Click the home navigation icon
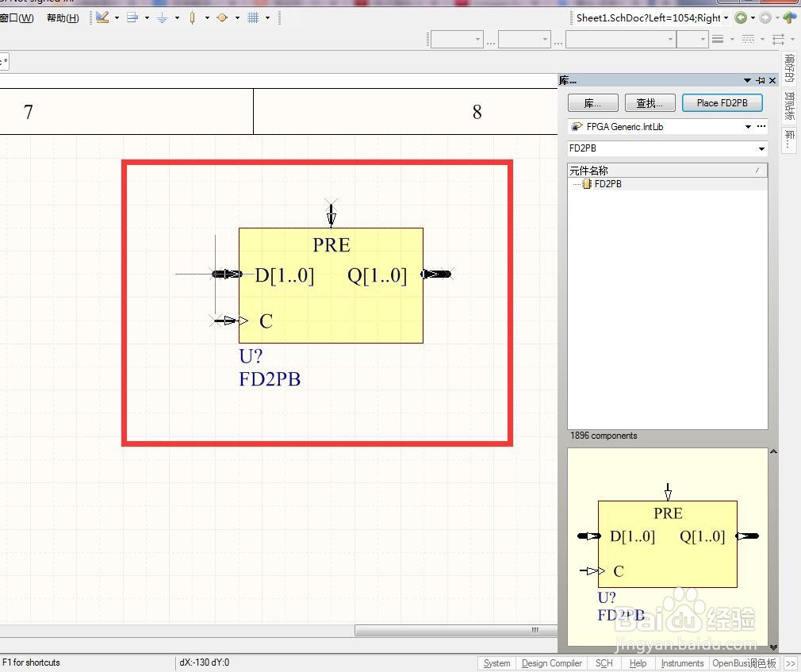The width and height of the screenshot is (801, 672). (x=790, y=17)
